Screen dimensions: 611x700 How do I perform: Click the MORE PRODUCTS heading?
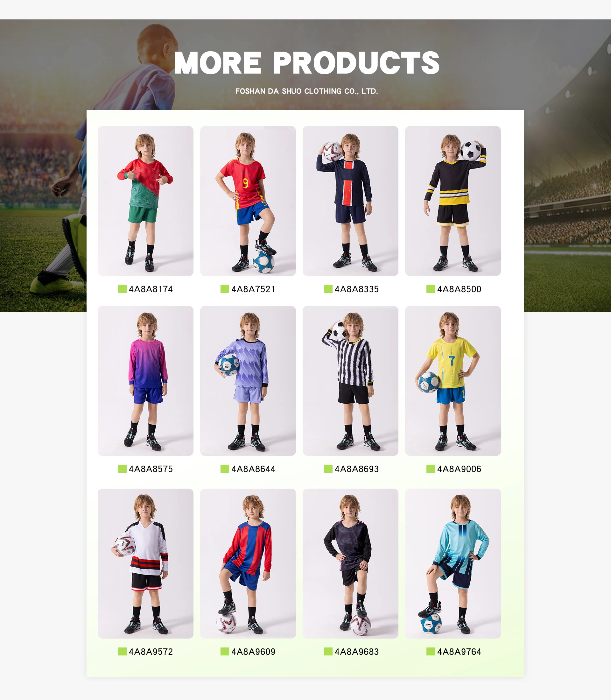click(306, 63)
